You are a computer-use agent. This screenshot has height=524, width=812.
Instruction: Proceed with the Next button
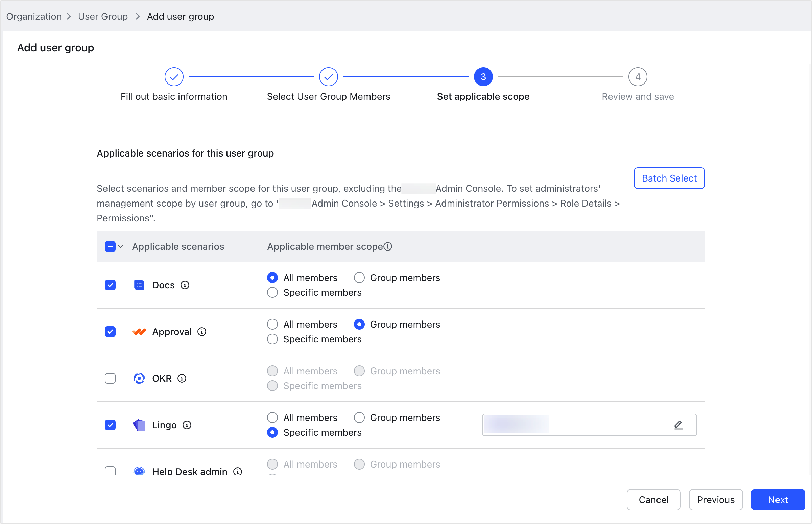[x=778, y=500]
